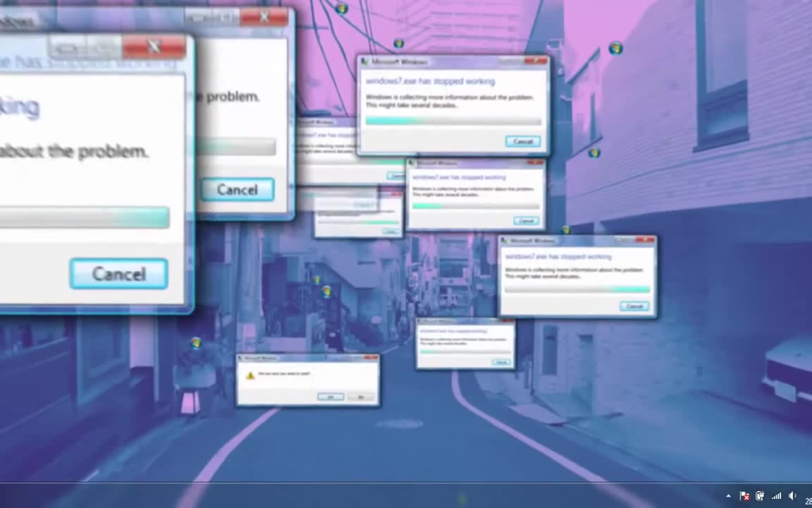Viewport: 812px width, 508px height.
Task: Click the yellow warning triangle icon
Action: (250, 375)
